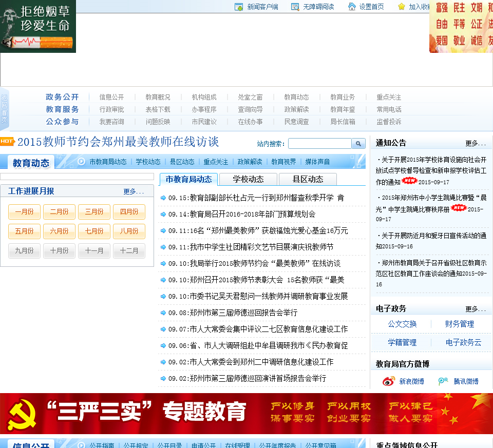493x448 pixels.
Task: Open the 公文交换 link
Action: click(x=402, y=324)
